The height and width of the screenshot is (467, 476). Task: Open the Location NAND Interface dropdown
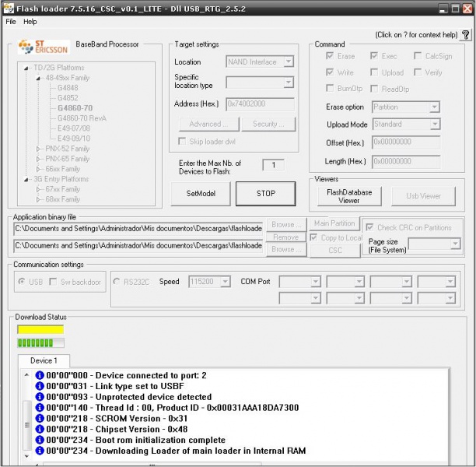289,61
